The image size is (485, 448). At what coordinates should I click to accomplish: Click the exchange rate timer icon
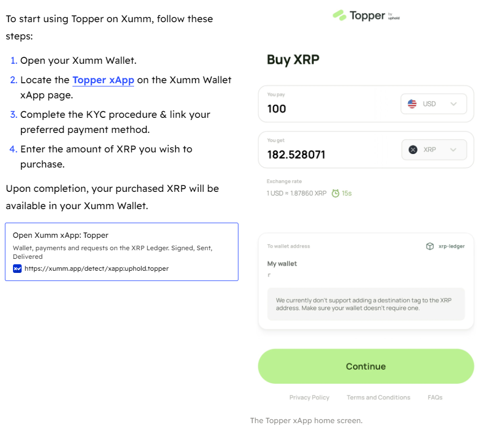[336, 193]
